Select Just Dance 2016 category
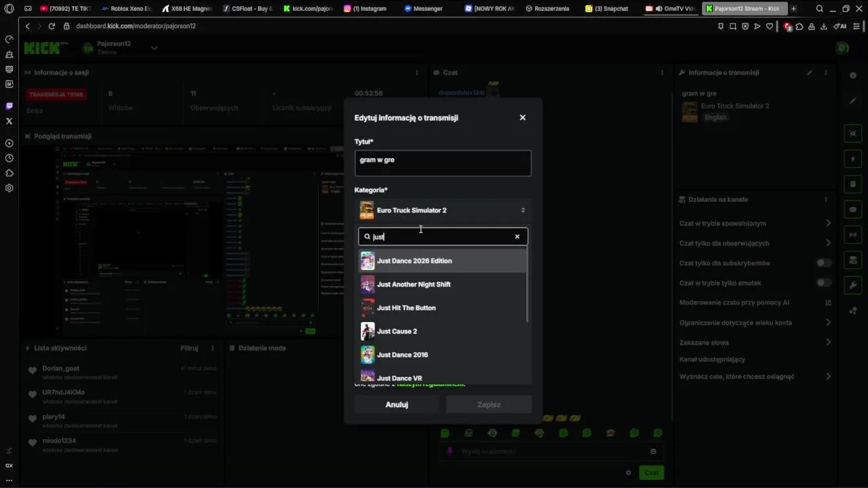 (443, 354)
